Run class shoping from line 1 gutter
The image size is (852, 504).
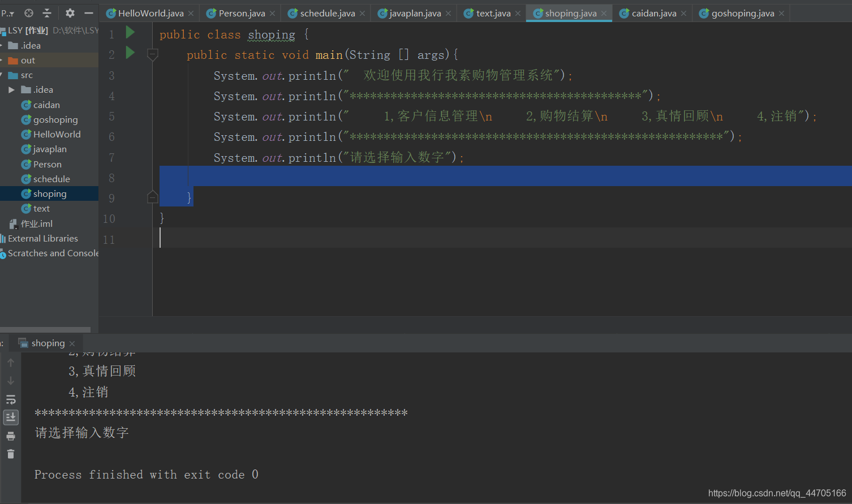tap(130, 32)
